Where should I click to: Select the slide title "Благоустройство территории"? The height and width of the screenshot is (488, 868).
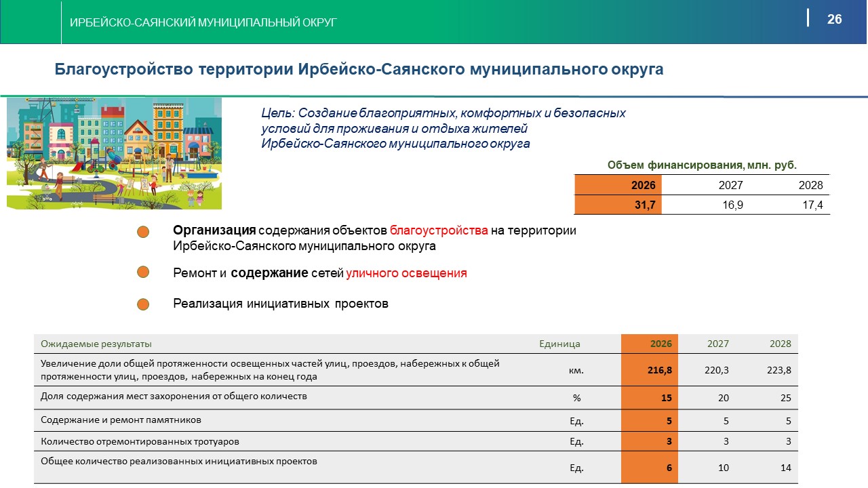(x=358, y=69)
